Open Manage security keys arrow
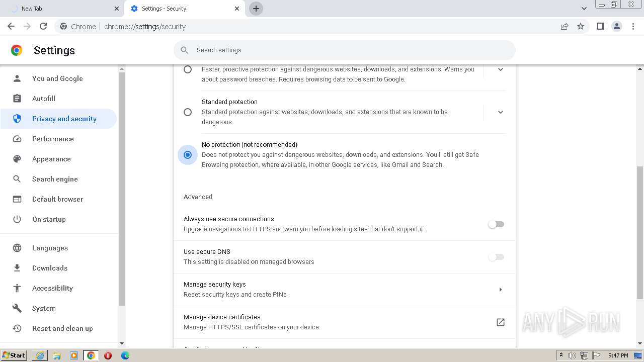 pos(501,290)
